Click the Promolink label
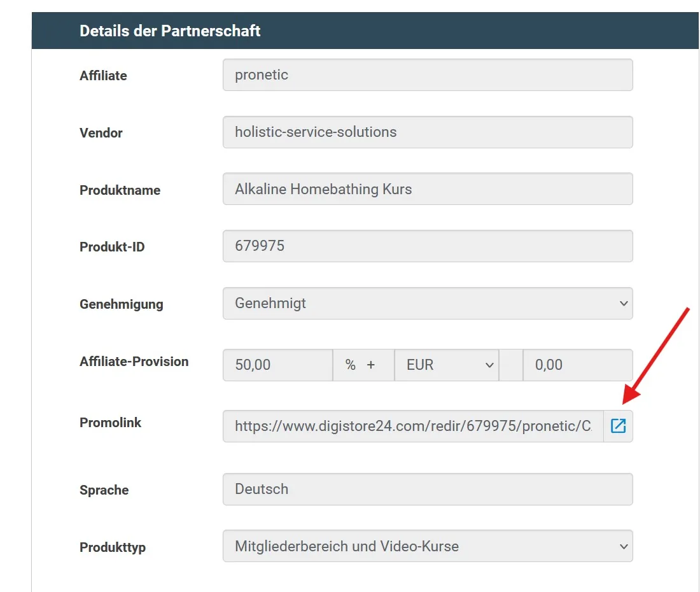Viewport: 700px width, 592px height. click(x=110, y=422)
